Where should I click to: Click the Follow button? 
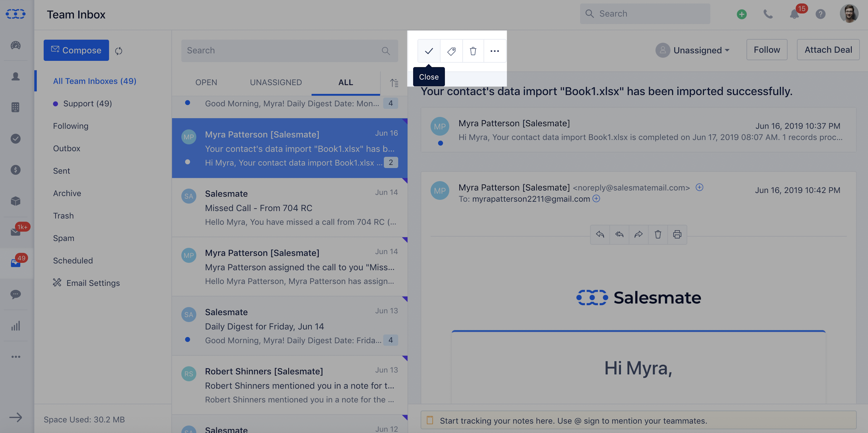click(766, 50)
